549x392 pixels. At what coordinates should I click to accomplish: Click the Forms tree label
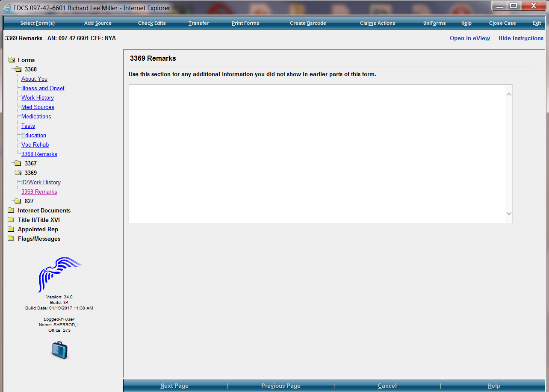click(x=27, y=60)
